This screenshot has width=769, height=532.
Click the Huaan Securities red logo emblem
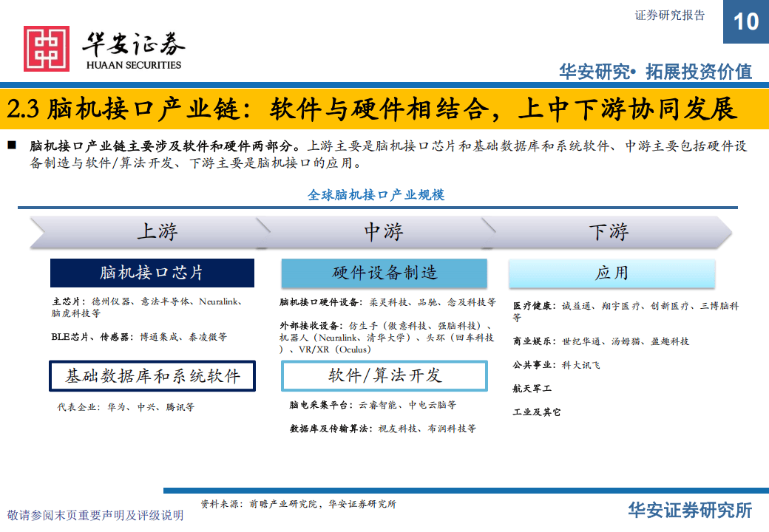47,49
